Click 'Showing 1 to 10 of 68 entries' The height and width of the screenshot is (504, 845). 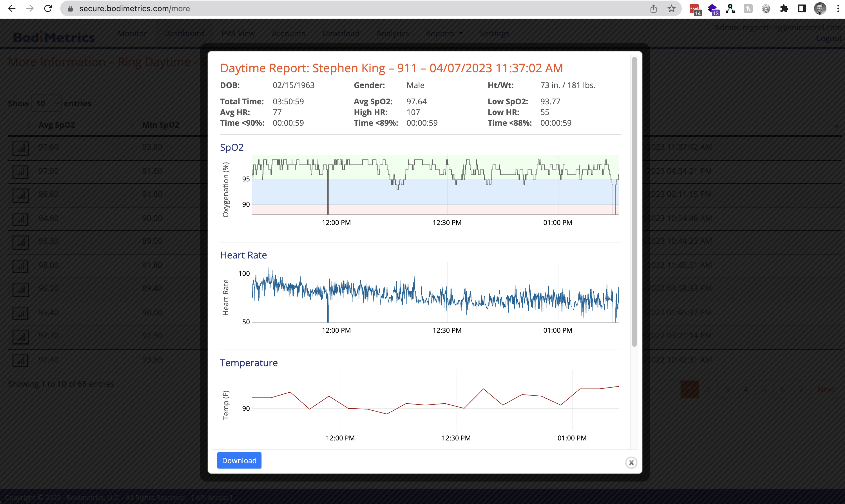pyautogui.click(x=61, y=384)
